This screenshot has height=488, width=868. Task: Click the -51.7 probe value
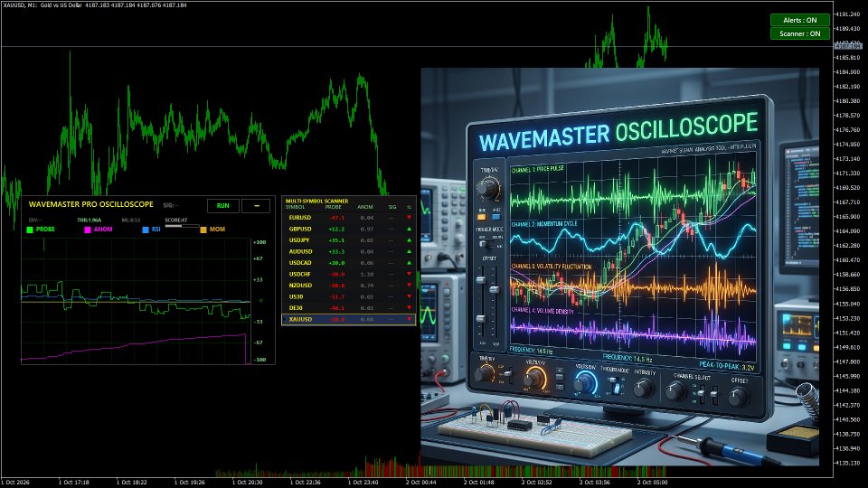tap(336, 296)
